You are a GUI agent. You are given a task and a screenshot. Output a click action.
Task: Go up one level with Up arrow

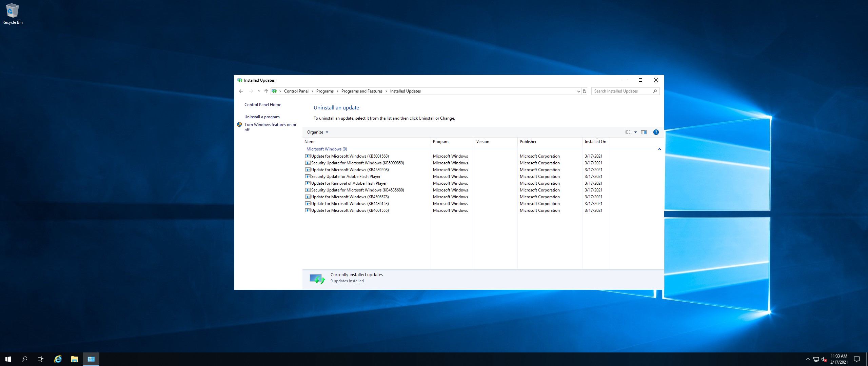coord(266,91)
